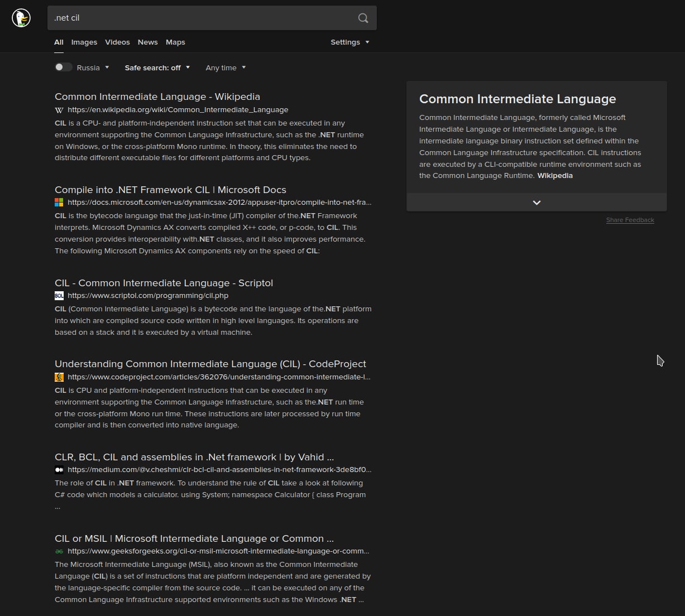
Task: Click the docs.microsoft.com result URL
Action: (x=219, y=202)
